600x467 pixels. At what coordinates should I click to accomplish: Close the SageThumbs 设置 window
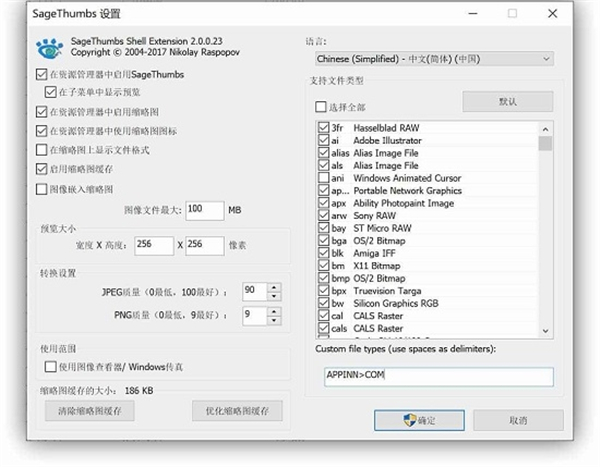coord(552,14)
